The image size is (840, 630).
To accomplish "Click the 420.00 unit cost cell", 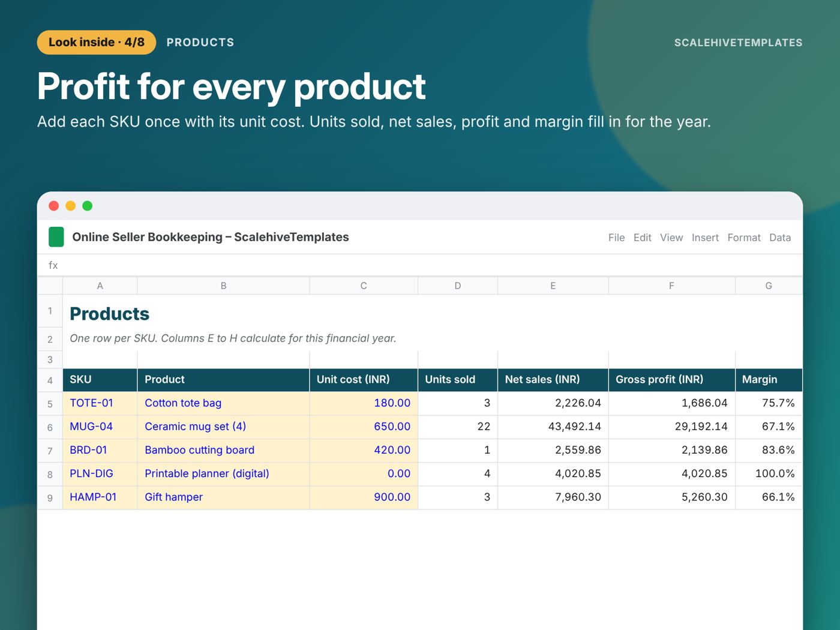I will click(364, 450).
